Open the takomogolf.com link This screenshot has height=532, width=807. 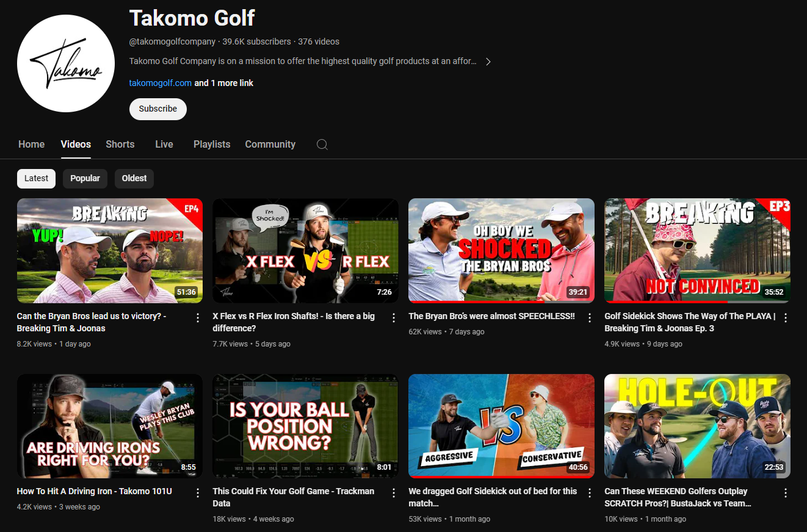click(160, 82)
